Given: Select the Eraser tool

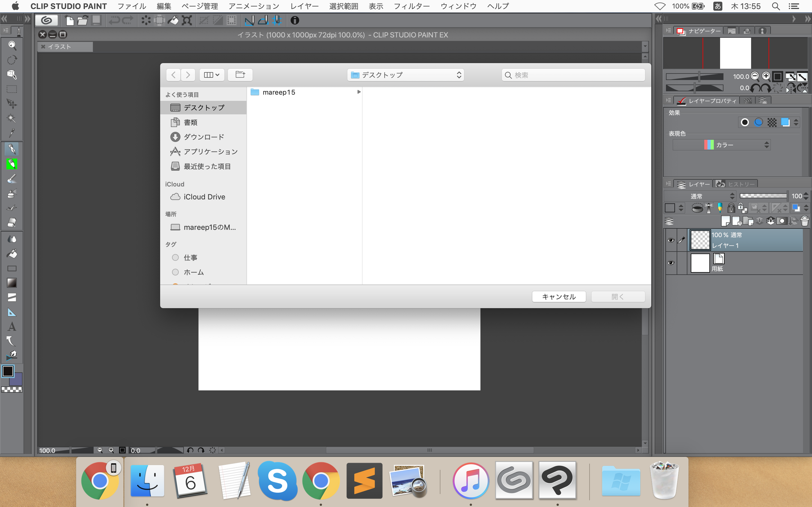Looking at the screenshot, I should [12, 222].
